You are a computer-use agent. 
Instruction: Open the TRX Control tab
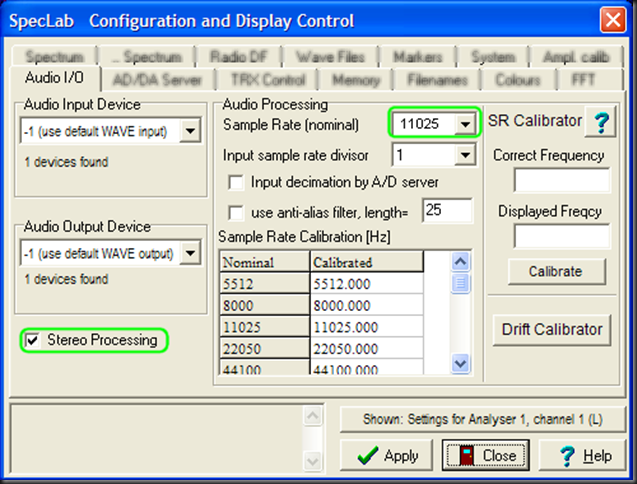268,80
